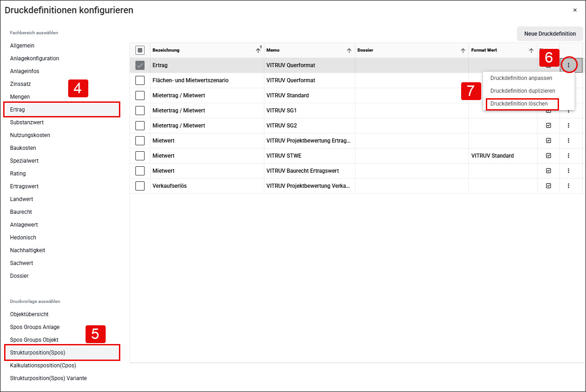
Task: Check the Flächen- und Mietwertszenario row checkbox
Action: click(x=140, y=80)
